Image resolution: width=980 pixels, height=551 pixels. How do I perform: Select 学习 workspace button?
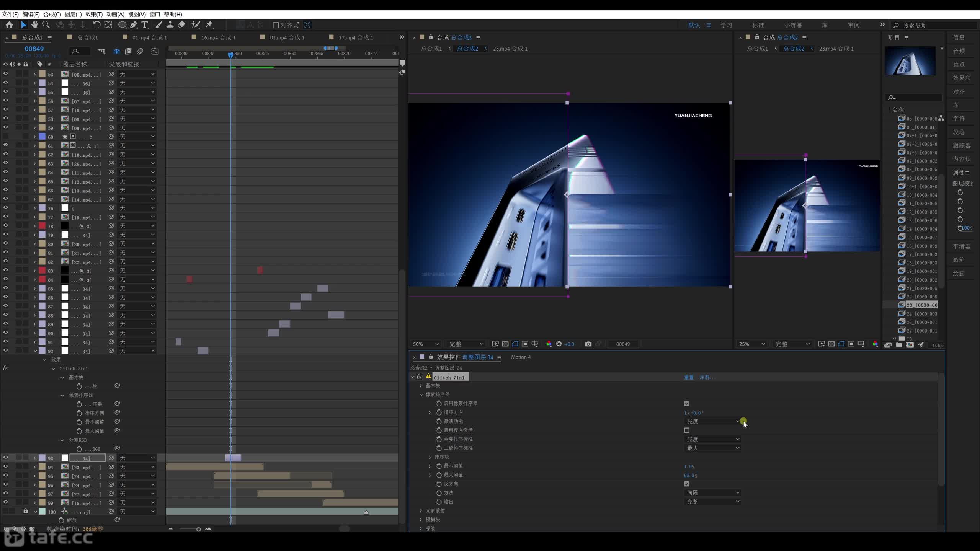click(x=726, y=25)
